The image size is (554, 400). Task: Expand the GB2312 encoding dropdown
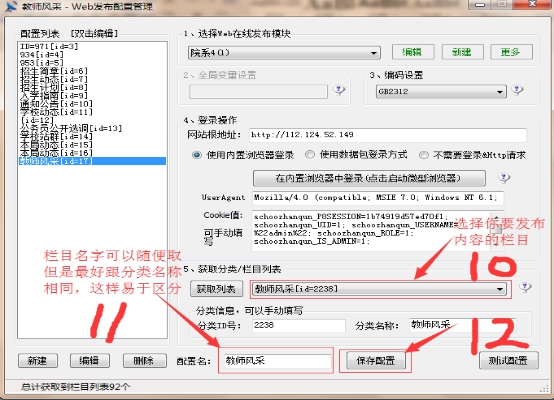click(441, 92)
